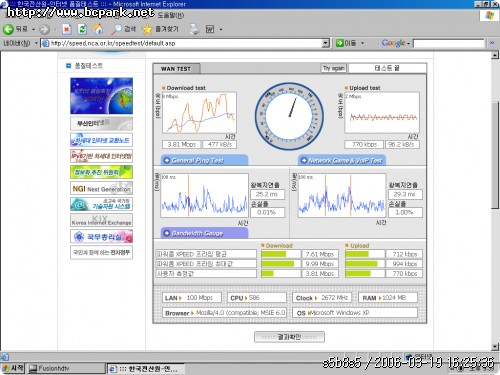Screen dimensions: 500x375
Task: Click the Edit document icon in toolbar
Action: click(210, 29)
